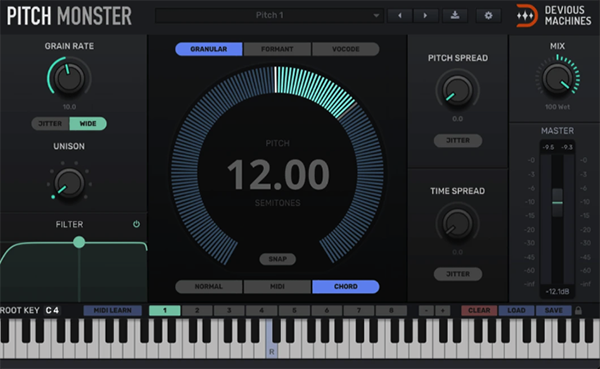Click the TIME SPREAD knob
600x369 pixels.
458,224
